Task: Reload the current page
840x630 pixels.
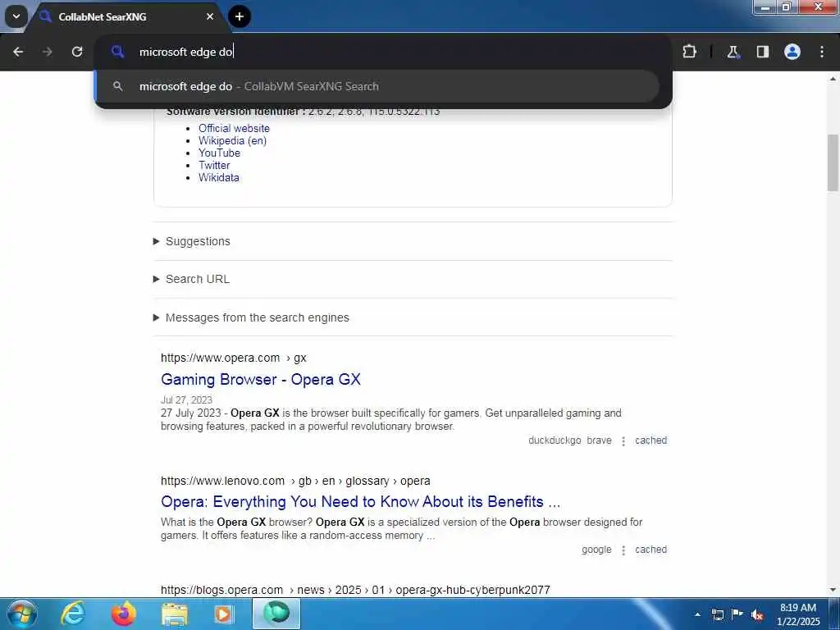Action: pos(77,52)
